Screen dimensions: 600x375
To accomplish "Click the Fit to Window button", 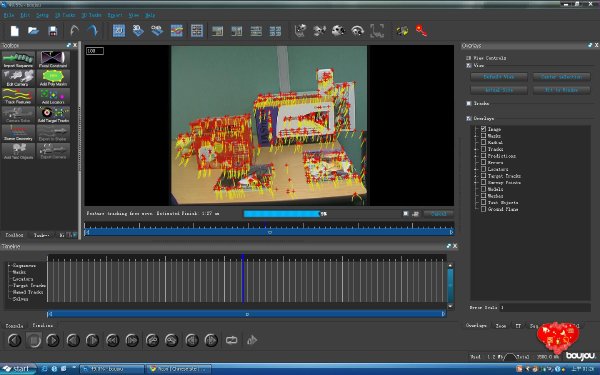I will tap(561, 90).
